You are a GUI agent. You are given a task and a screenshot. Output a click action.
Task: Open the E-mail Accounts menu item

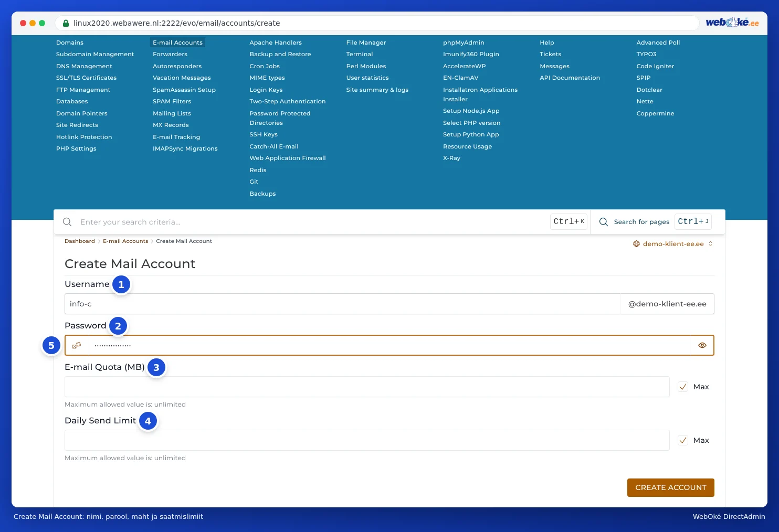177,42
